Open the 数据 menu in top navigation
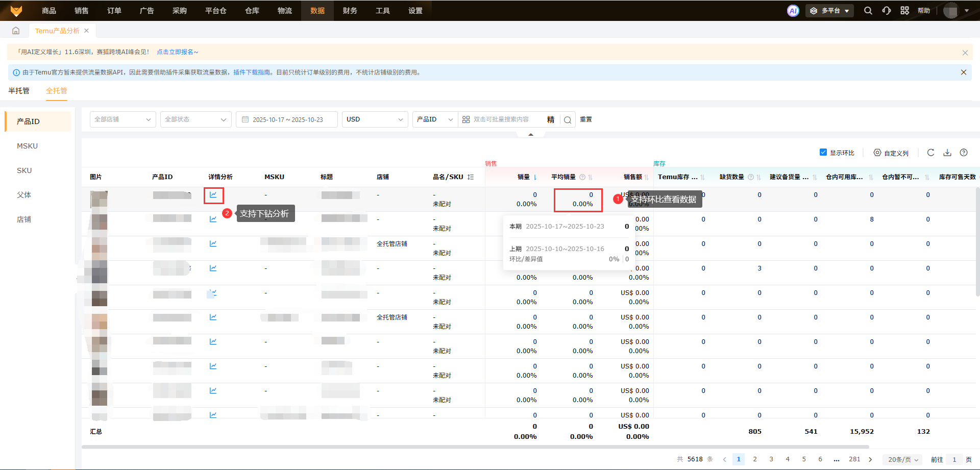Image resolution: width=980 pixels, height=470 pixels. pos(317,11)
